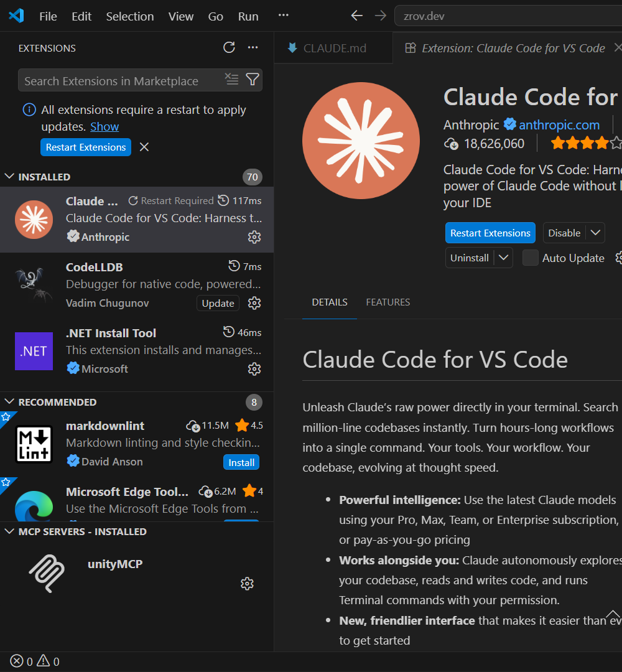Viewport: 622px width, 672px height.
Task: Click the Disable button
Action: [x=564, y=233]
